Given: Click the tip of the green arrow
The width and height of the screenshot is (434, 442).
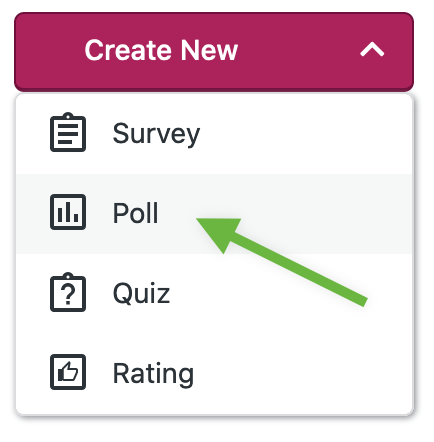Looking at the screenshot, I should [198, 220].
